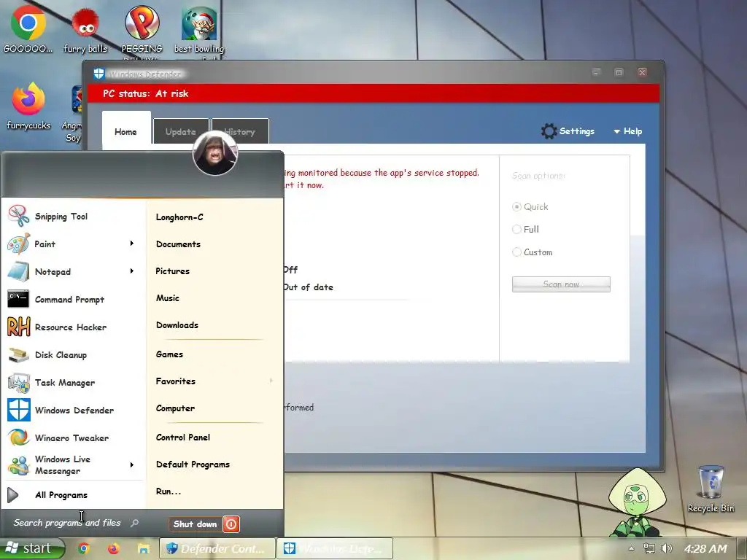Select the furry balls desktop icon
The height and width of the screenshot is (560, 747).
tap(85, 29)
